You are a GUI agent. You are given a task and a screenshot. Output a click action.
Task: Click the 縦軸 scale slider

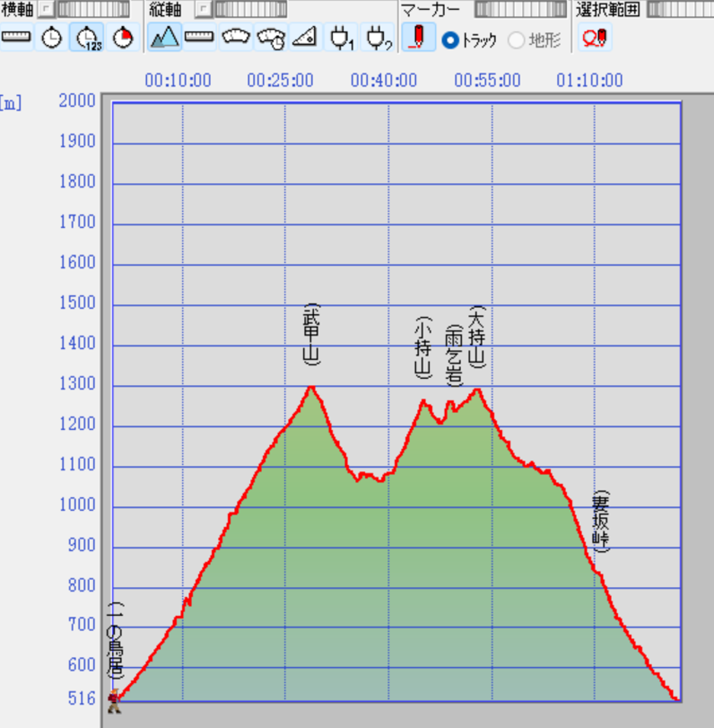251,9
